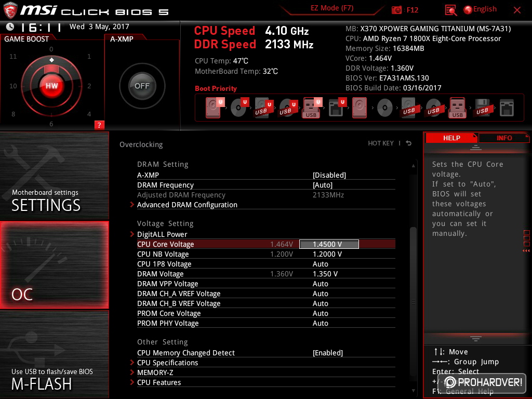Expand the DigitALL Power submenu

(162, 234)
